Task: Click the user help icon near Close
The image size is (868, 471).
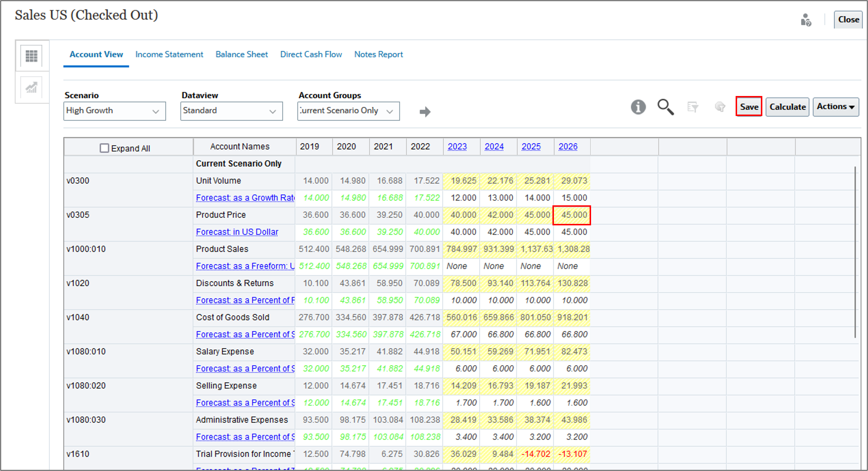Action: click(x=806, y=20)
